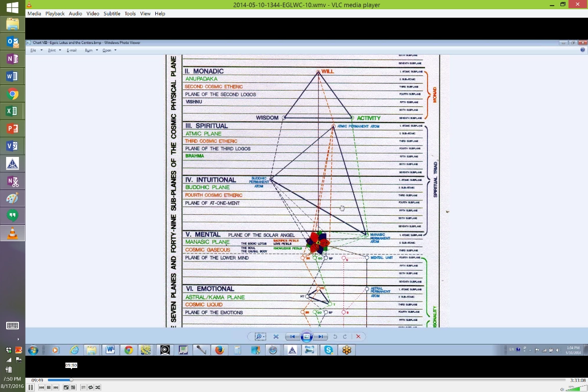Image resolution: width=588 pixels, height=392 pixels.
Task: Launch Paint from the taskbar
Action: coord(12,198)
